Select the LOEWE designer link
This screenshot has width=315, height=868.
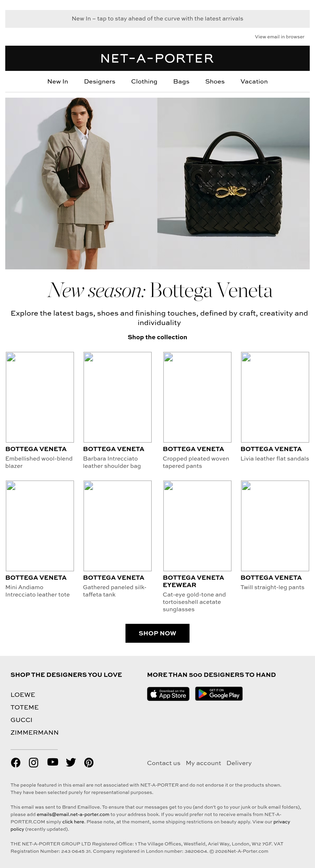tap(23, 695)
